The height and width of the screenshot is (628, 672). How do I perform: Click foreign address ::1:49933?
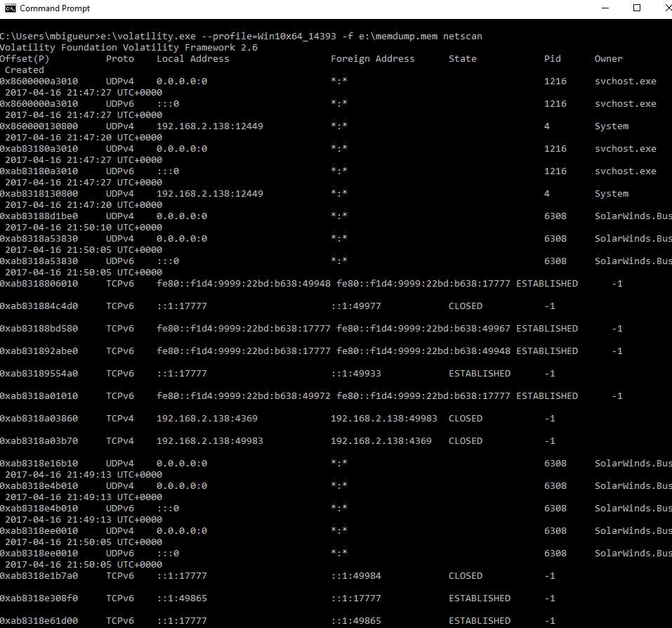pyautogui.click(x=356, y=374)
